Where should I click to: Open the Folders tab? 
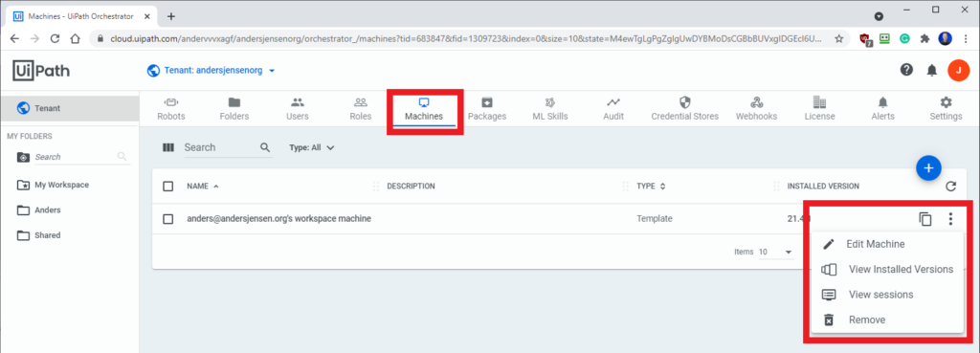coord(234,109)
